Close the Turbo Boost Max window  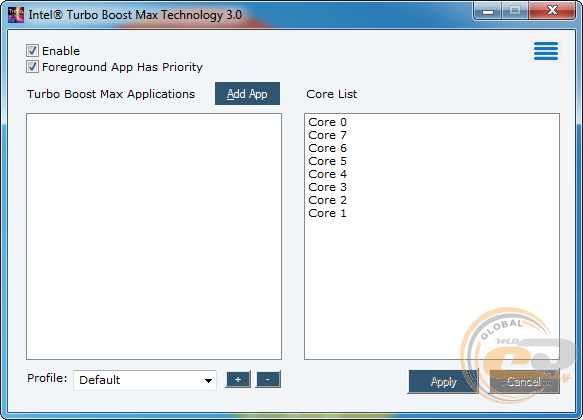(552, 10)
